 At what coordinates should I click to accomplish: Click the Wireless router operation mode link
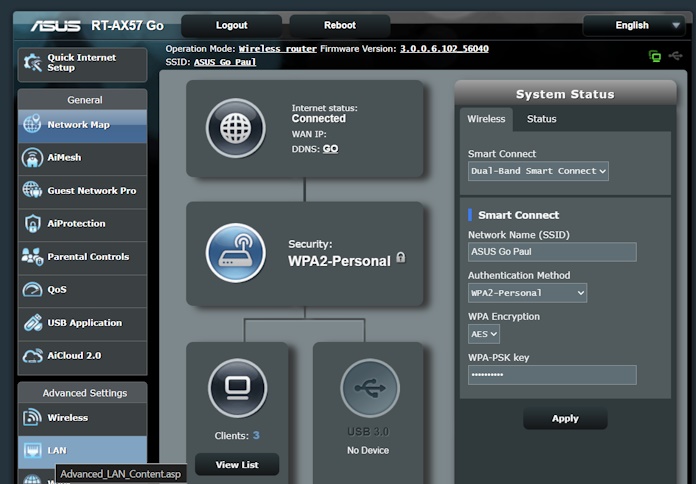[277, 49]
